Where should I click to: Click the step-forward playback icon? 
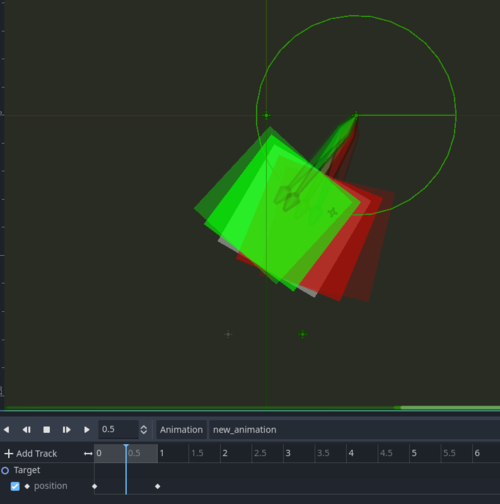pos(67,430)
